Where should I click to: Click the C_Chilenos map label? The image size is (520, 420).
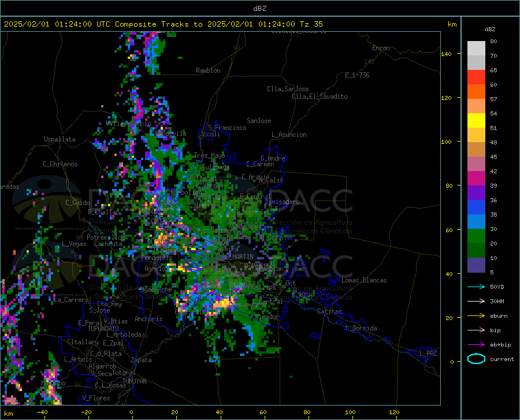60,164
